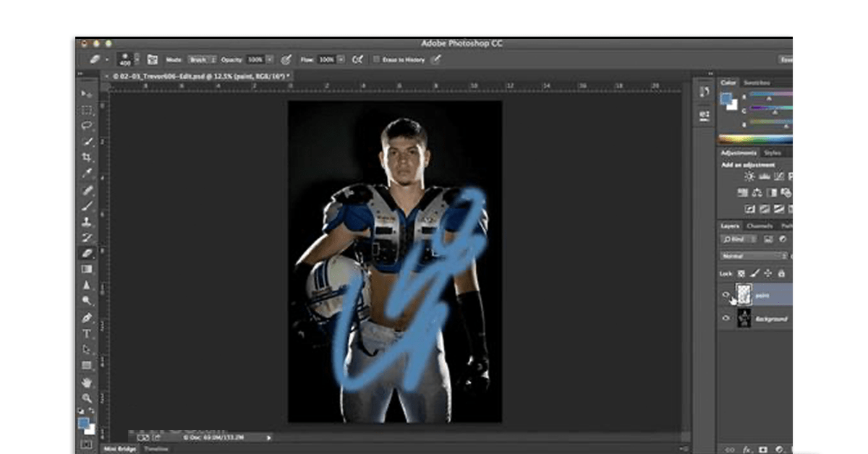Toggle pressure for opacity button
Screen dimensions: 868x454
pyautogui.click(x=286, y=60)
